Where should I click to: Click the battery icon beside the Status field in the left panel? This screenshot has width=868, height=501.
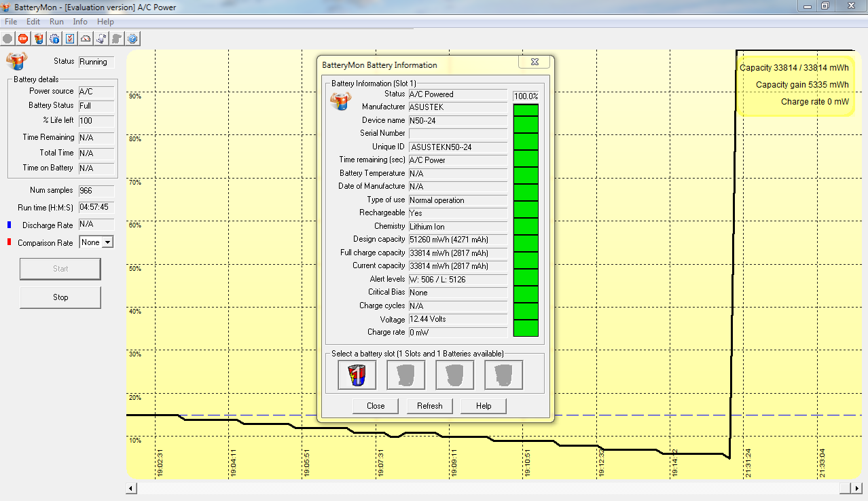16,61
